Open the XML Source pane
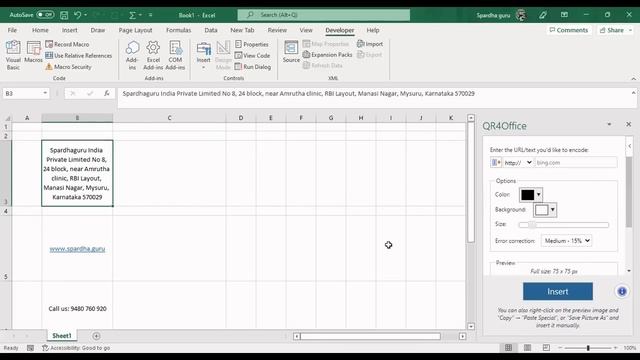The image size is (640, 360). pyautogui.click(x=291, y=52)
